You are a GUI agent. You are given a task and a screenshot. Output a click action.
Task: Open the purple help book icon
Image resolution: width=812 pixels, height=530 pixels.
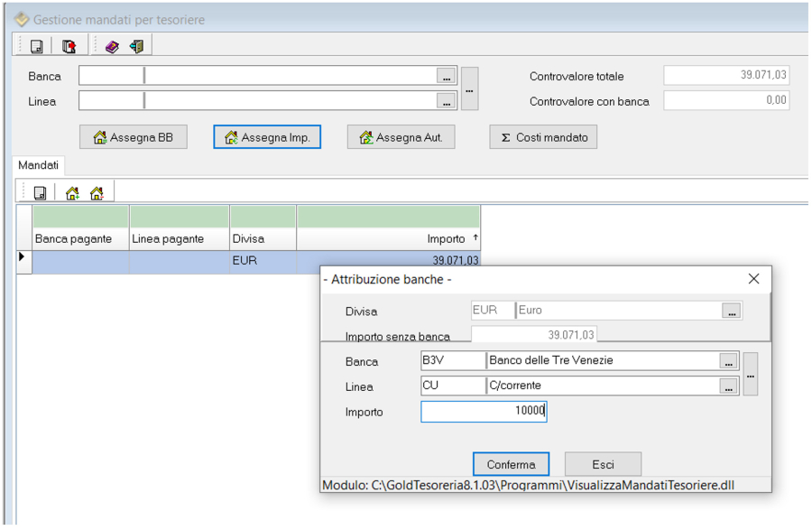coord(112,46)
